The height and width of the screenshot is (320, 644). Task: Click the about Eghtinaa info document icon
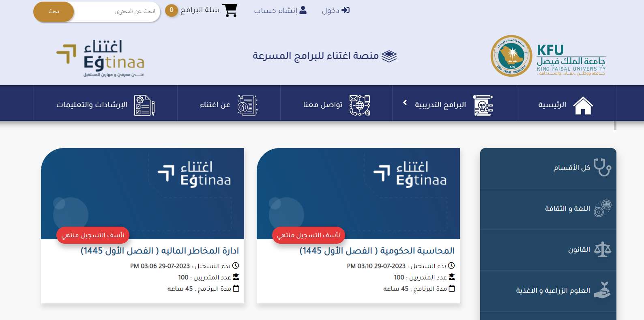(x=247, y=105)
